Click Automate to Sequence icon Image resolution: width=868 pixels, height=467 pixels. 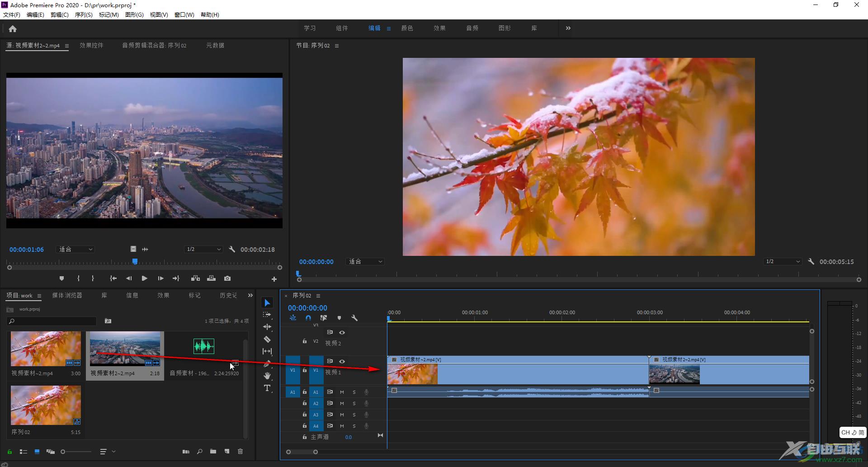click(x=186, y=451)
